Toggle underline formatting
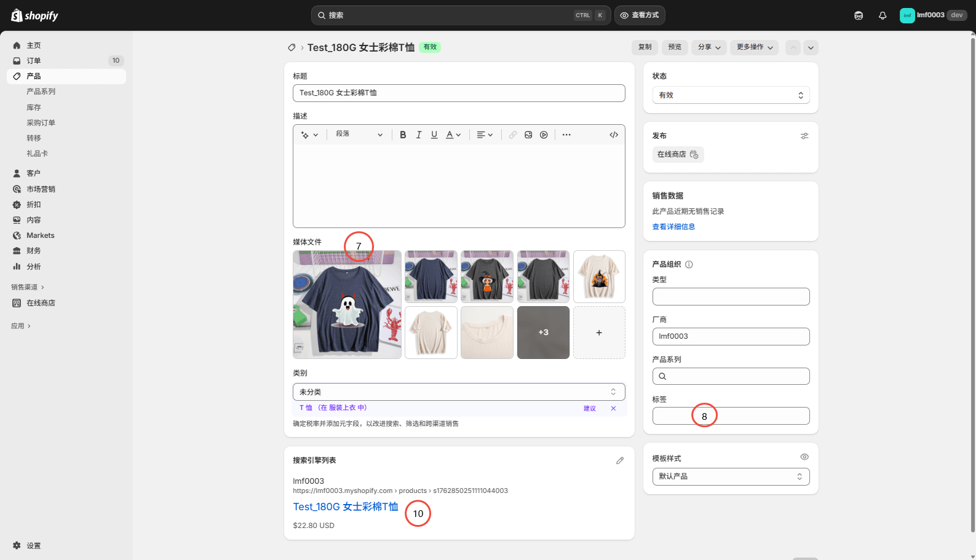Screen dimensions: 976x560 [434, 135]
